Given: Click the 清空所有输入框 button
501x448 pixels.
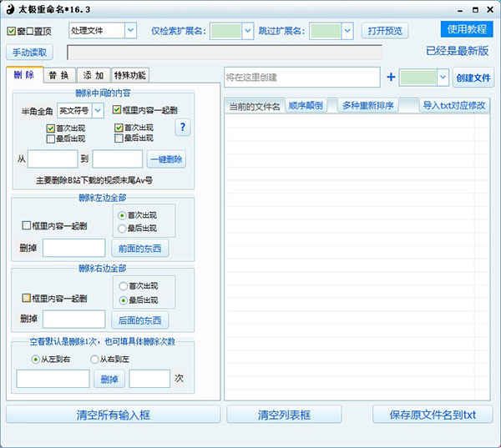Looking at the screenshot, I should (x=113, y=415).
